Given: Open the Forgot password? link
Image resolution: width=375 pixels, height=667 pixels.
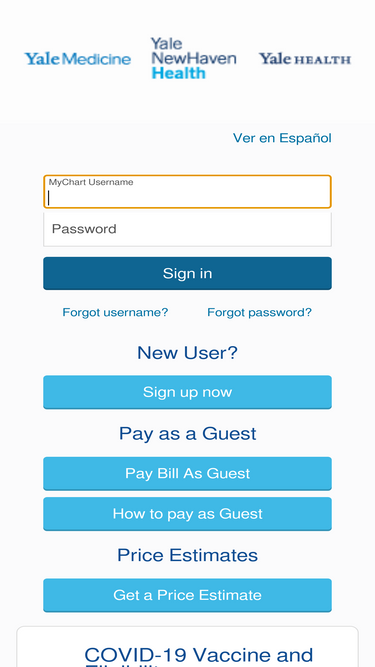Looking at the screenshot, I should 259,313.
